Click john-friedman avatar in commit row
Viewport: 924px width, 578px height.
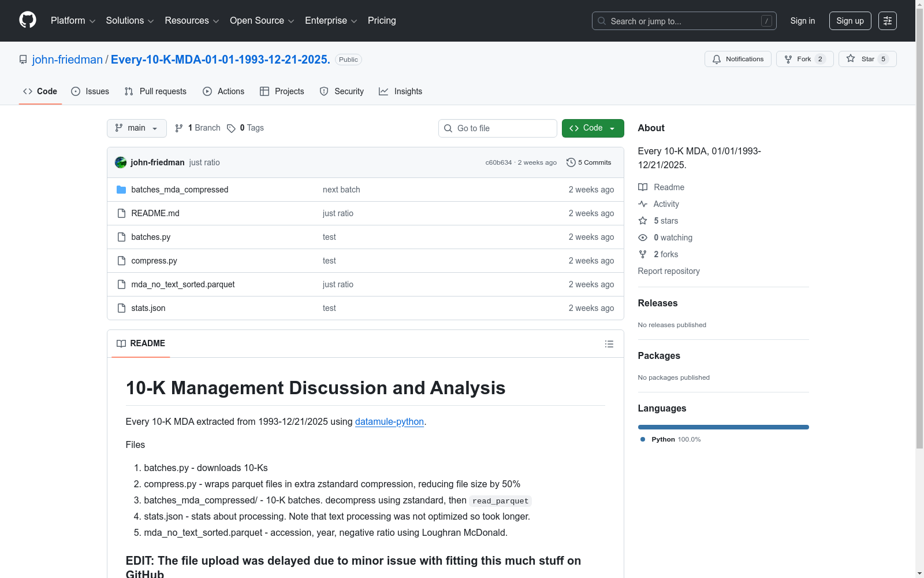tap(121, 162)
